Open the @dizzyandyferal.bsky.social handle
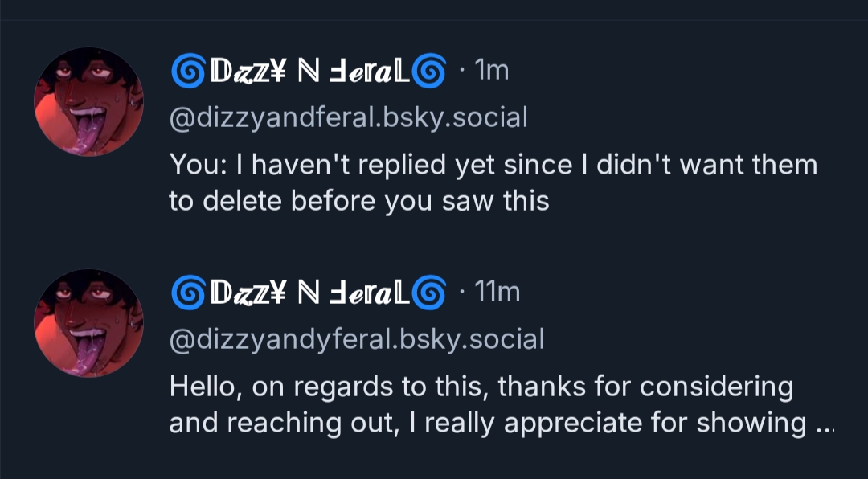This screenshot has width=868, height=479. click(x=356, y=339)
